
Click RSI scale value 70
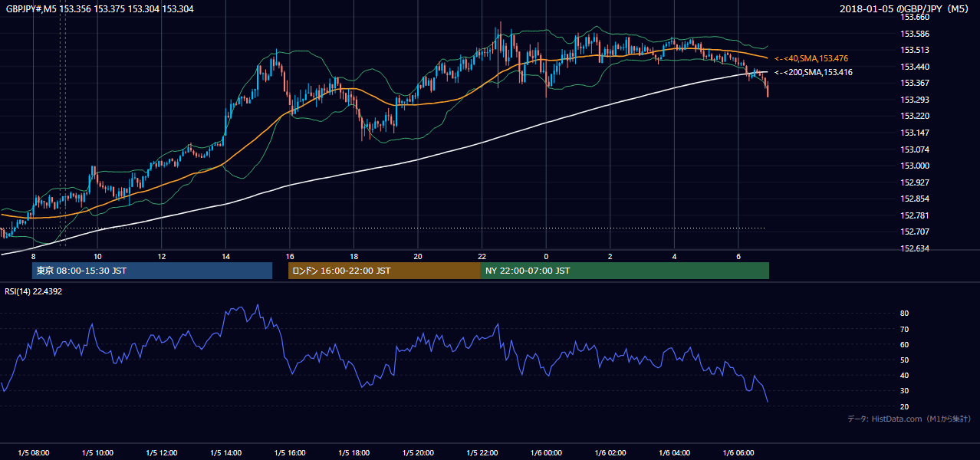click(x=905, y=329)
